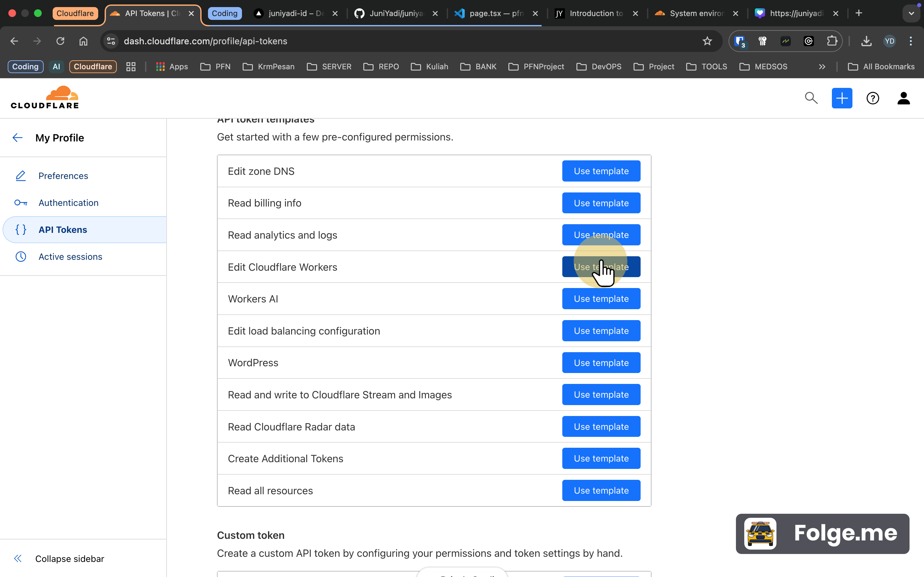Open the help question mark icon
924x577 pixels.
pos(872,98)
